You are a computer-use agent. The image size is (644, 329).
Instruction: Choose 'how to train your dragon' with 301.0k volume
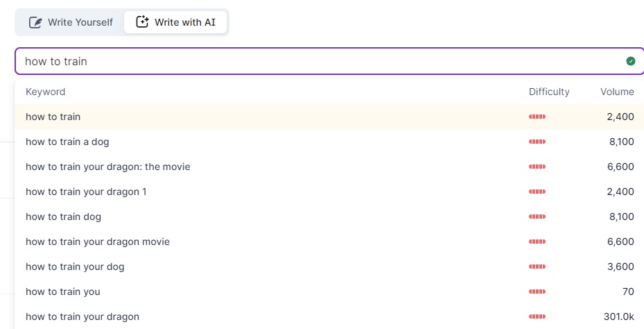pyautogui.click(x=82, y=317)
